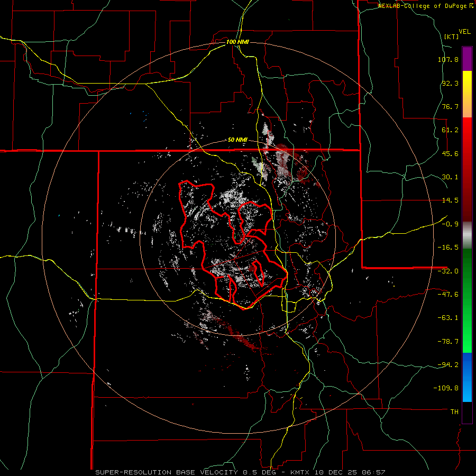Select the 61.2 legend value
The image size is (476, 476).
coord(450,130)
